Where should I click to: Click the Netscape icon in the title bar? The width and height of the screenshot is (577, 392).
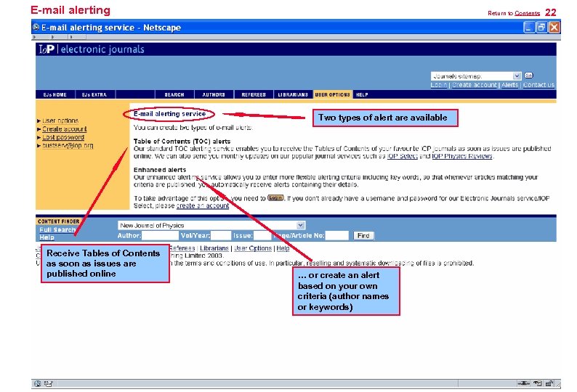[36, 27]
